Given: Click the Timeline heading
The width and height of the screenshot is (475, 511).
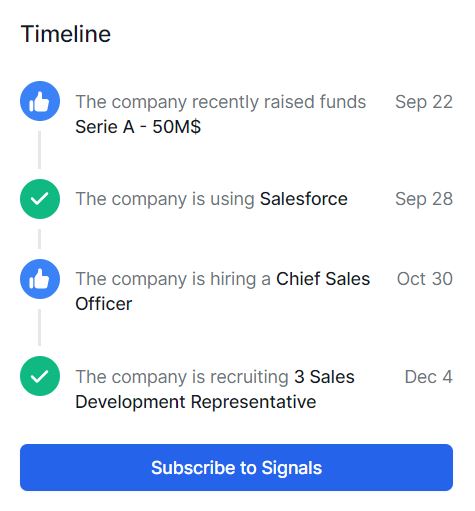Looking at the screenshot, I should tap(66, 34).
